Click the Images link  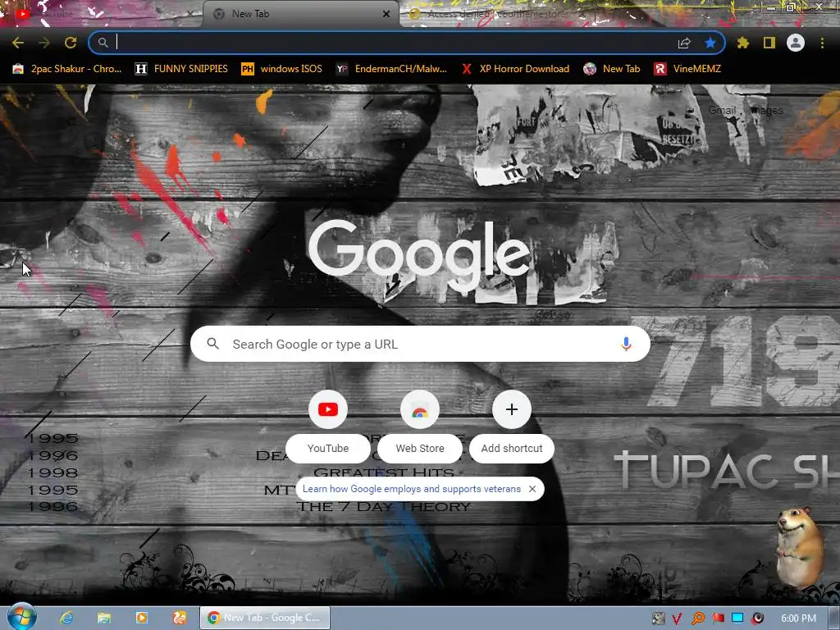[767, 111]
